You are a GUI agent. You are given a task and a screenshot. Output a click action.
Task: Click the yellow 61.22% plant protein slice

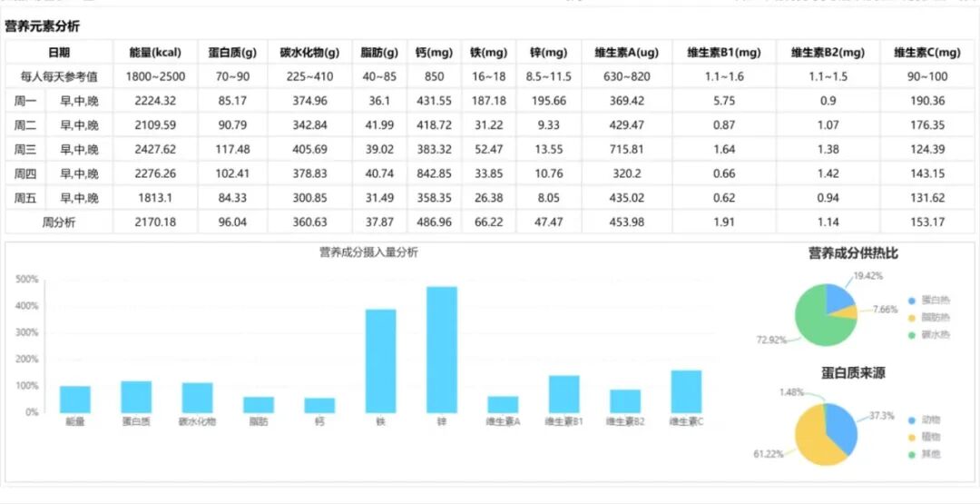[x=812, y=440]
